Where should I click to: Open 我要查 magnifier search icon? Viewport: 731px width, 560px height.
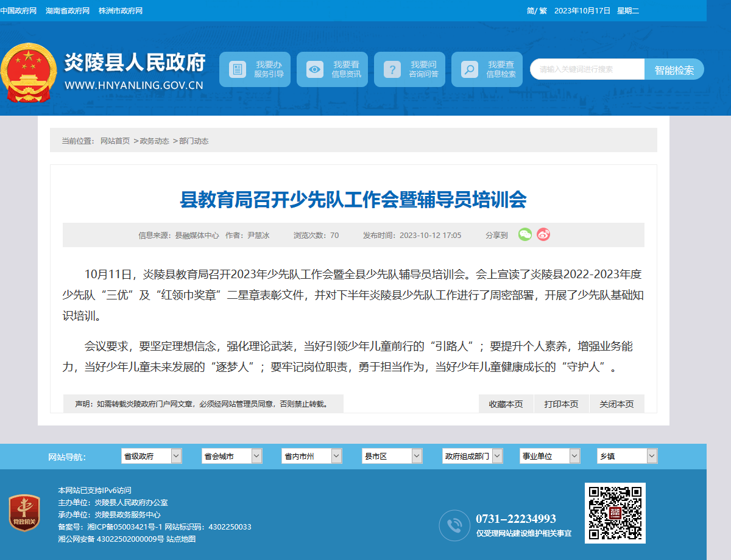(469, 69)
